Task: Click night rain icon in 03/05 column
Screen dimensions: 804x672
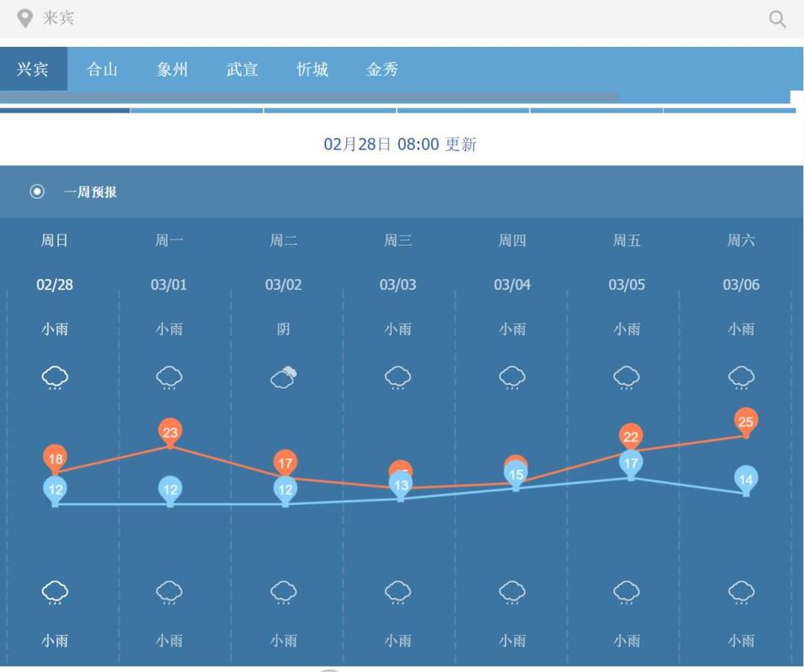Action: pos(627,592)
